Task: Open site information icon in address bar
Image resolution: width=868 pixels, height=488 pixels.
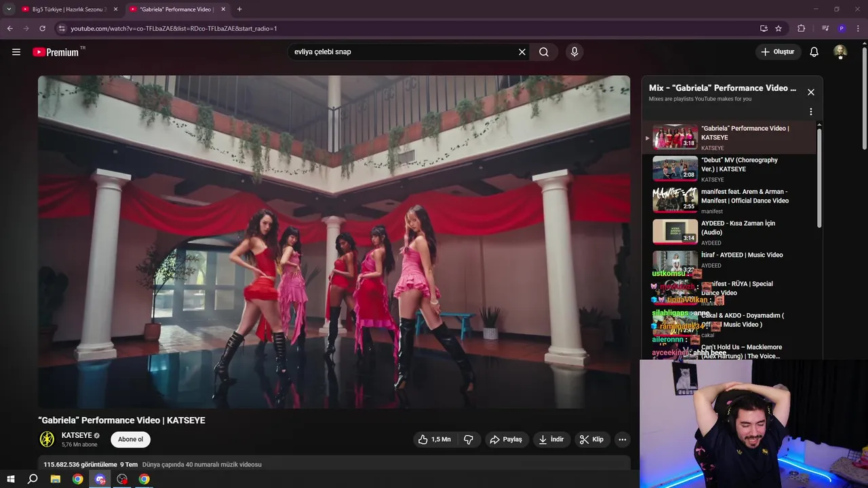Action: coord(61,28)
